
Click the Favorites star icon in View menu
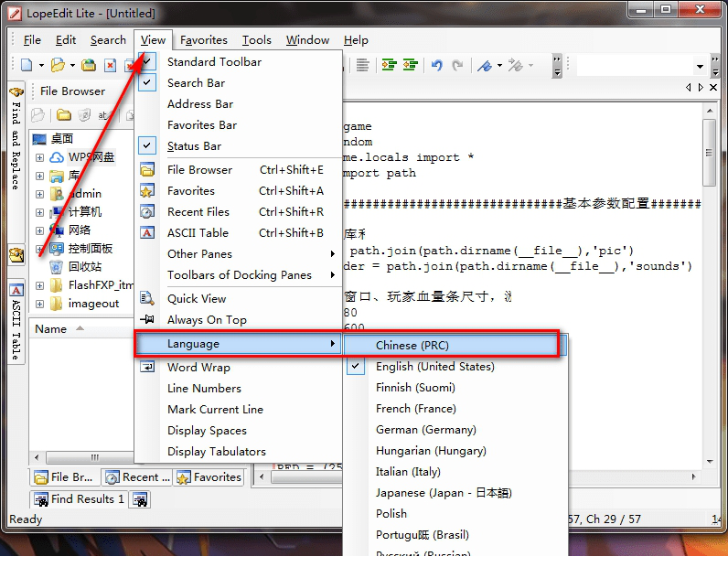click(147, 191)
